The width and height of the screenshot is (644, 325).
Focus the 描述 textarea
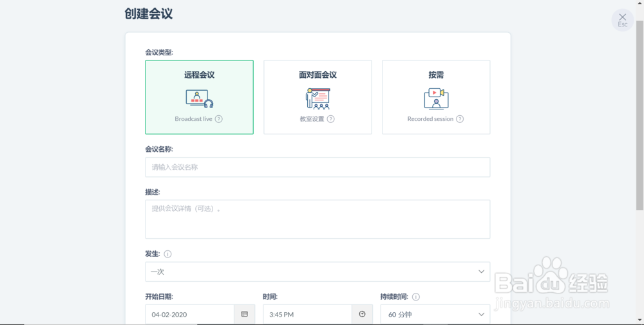(x=317, y=219)
